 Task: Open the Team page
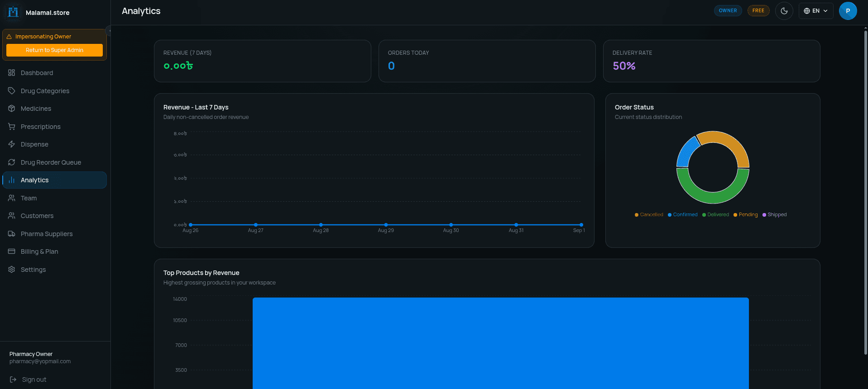pos(54,198)
